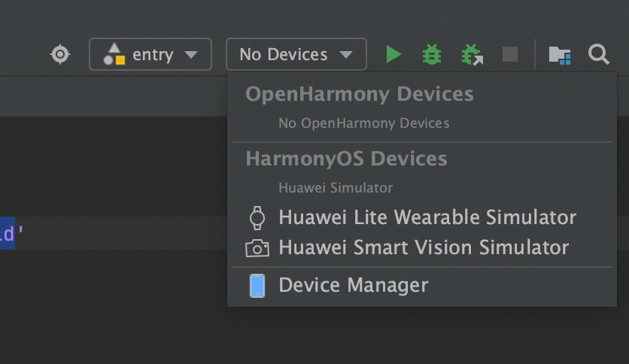Open the No Devices selector
This screenshot has height=364, width=629.
click(284, 54)
